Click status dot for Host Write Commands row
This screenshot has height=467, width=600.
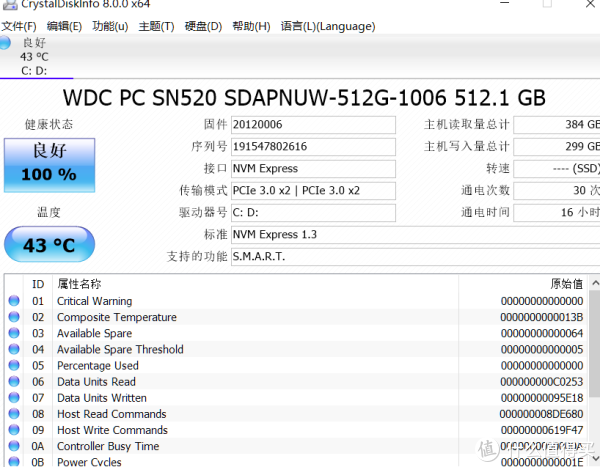pyautogui.click(x=14, y=430)
